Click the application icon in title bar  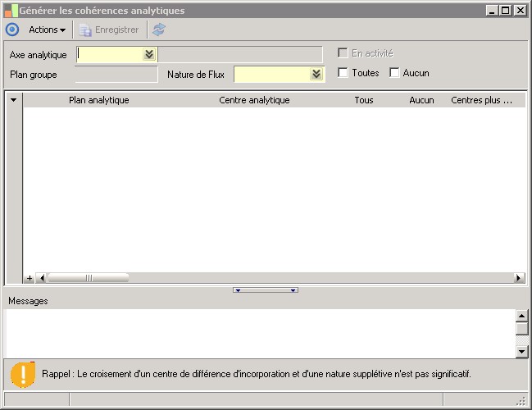click(11, 11)
